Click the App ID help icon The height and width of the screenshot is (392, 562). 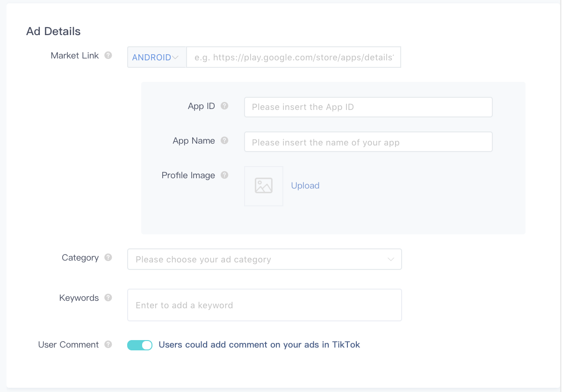[224, 106]
